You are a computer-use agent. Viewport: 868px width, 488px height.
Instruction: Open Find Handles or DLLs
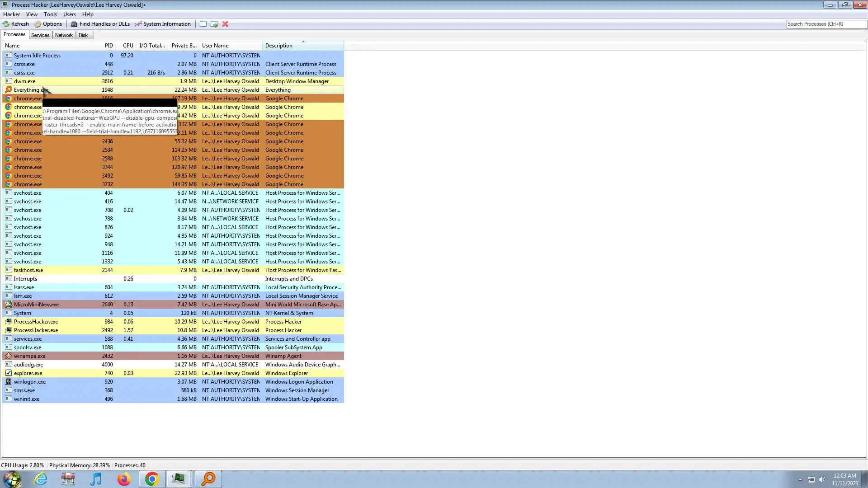(100, 24)
